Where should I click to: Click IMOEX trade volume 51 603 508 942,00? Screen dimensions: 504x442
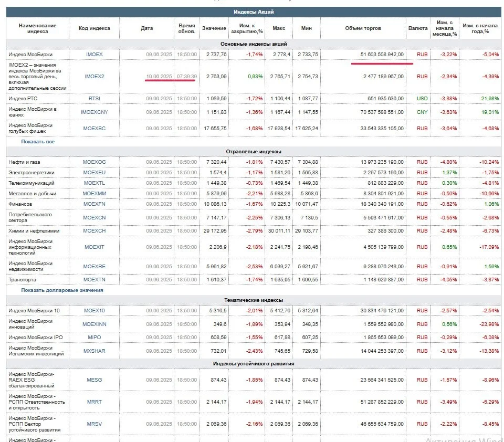382,54
